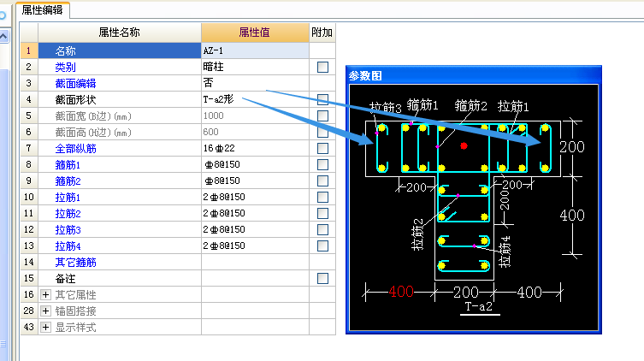644x361 pixels.
Task: Click the 其它箍筋 property name
Action: pyautogui.click(x=75, y=262)
